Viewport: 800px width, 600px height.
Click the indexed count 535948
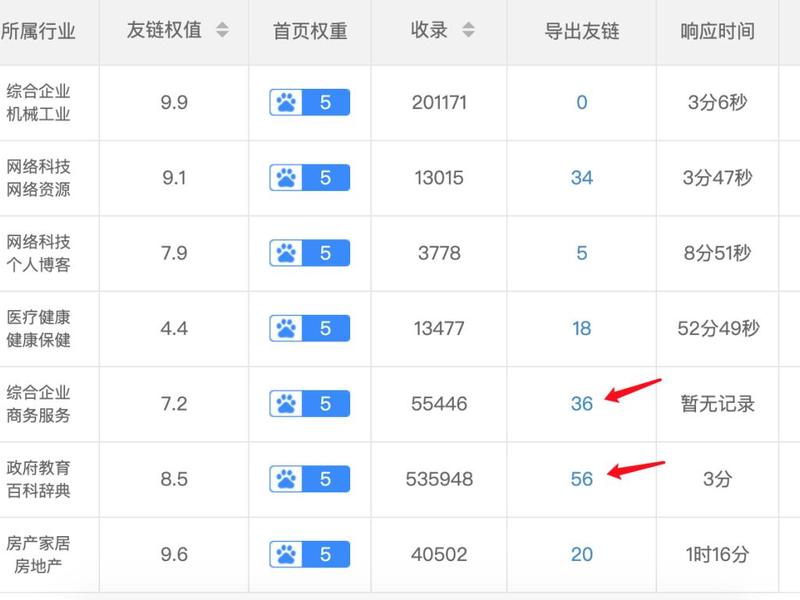(x=439, y=479)
